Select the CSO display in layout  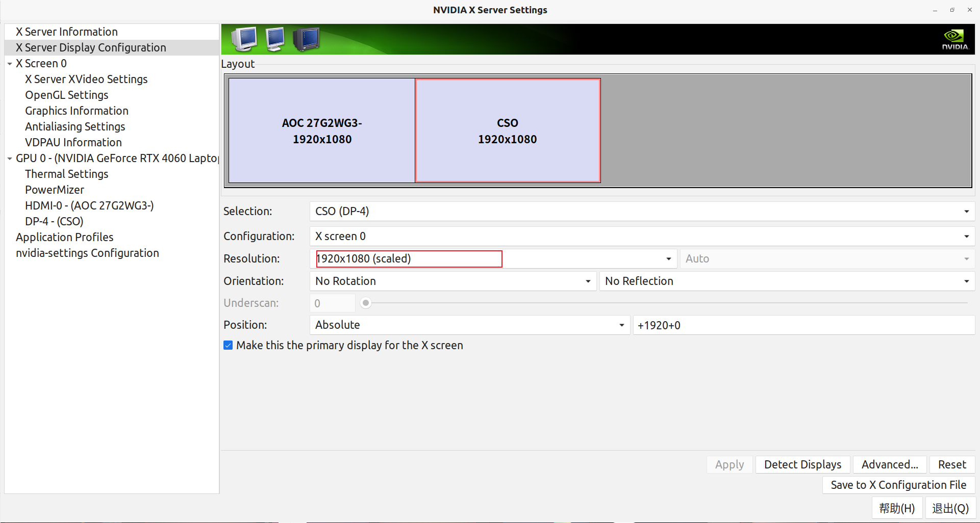tap(508, 130)
